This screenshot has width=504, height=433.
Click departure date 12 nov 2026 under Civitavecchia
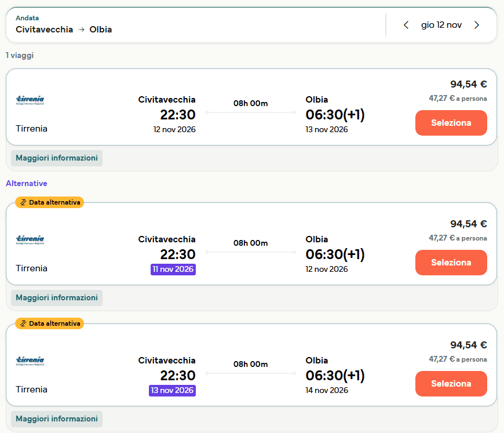(x=174, y=129)
